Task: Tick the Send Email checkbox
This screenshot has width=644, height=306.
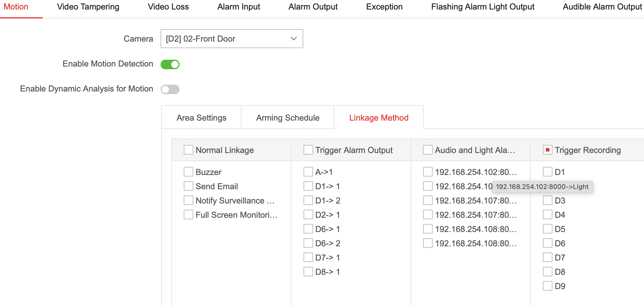Action: pyautogui.click(x=189, y=186)
